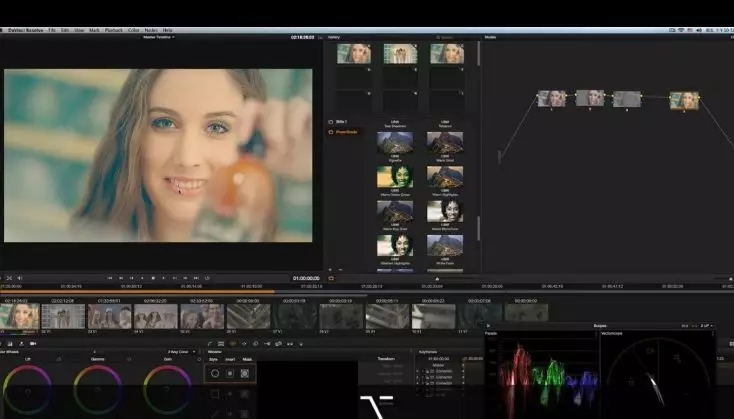This screenshot has height=419, width=734.
Task: Select node 1 in node graph
Action: pos(551,99)
